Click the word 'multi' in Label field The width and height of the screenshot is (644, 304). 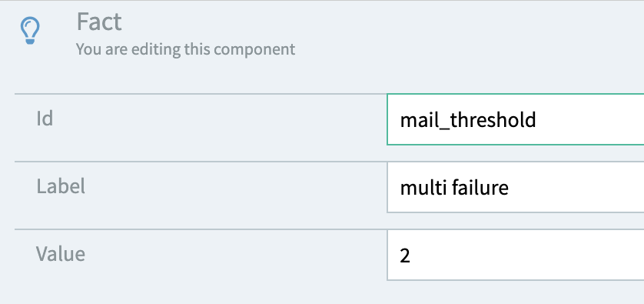tap(423, 188)
